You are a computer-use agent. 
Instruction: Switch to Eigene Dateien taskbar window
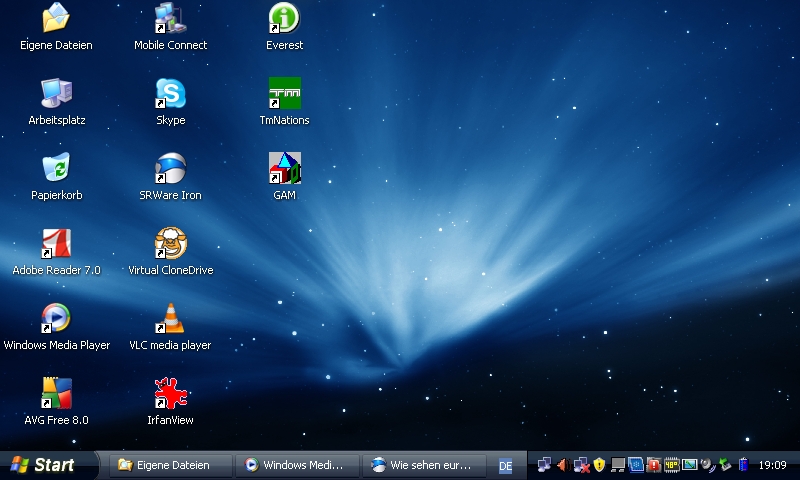click(170, 465)
